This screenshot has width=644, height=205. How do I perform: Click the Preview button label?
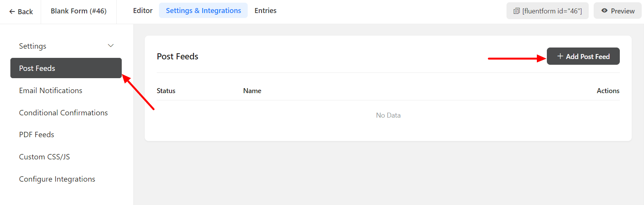pyautogui.click(x=622, y=11)
